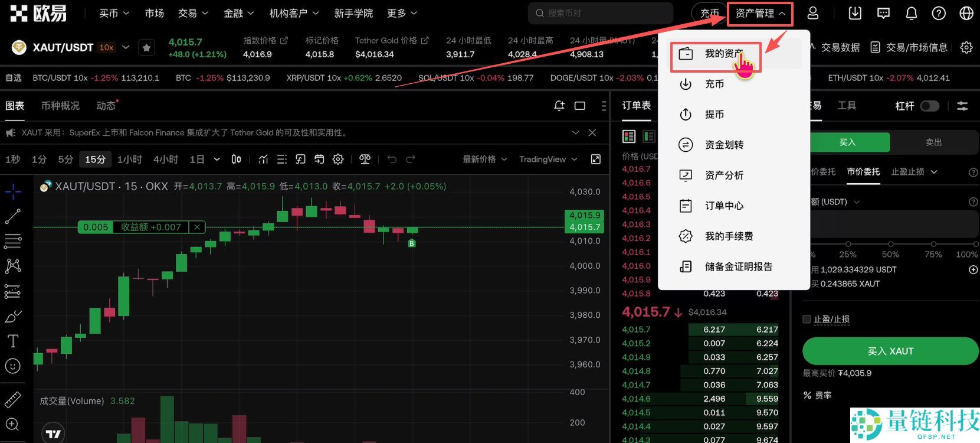
Task: Open chart settings gear in toolbar
Action: 338,159
